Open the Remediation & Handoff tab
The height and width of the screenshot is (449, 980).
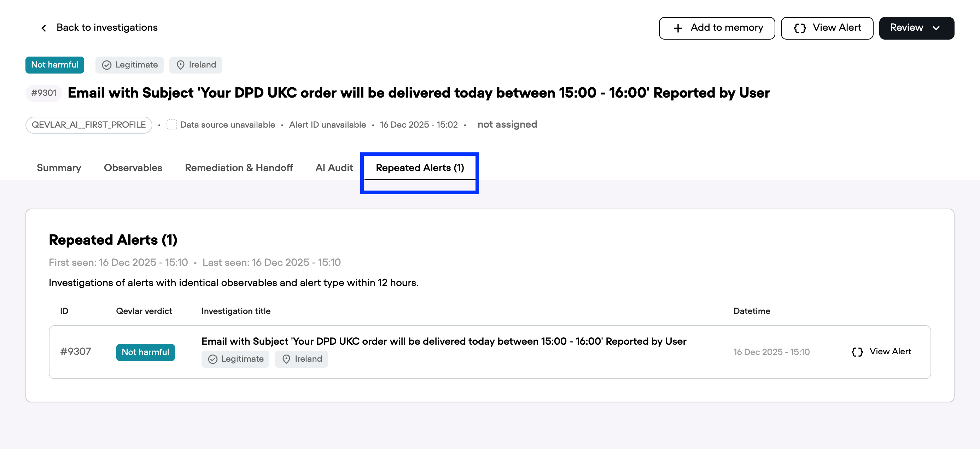pos(239,168)
